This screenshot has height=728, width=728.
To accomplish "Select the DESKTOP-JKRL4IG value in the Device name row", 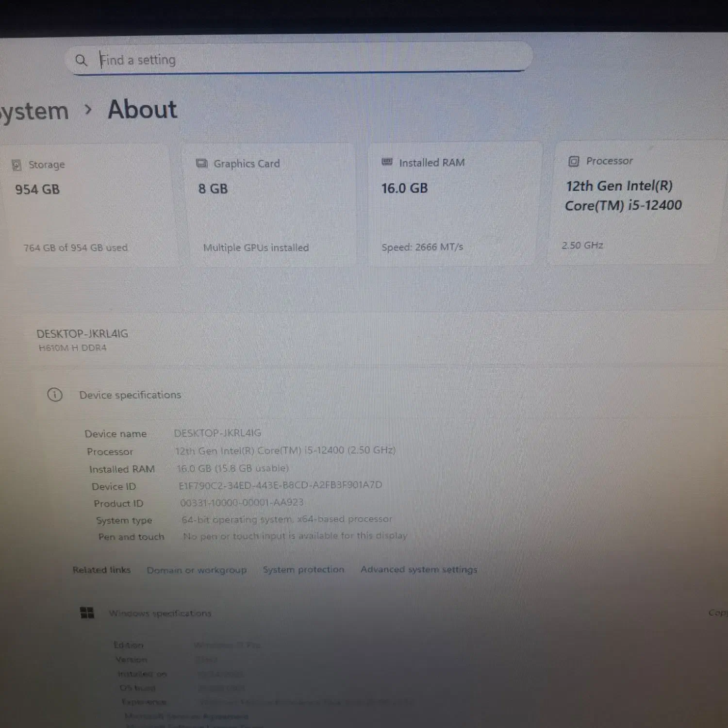I will [217, 433].
